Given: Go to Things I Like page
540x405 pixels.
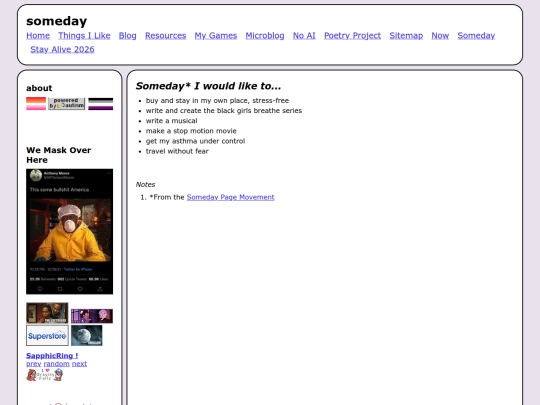Looking at the screenshot, I should (84, 35).
